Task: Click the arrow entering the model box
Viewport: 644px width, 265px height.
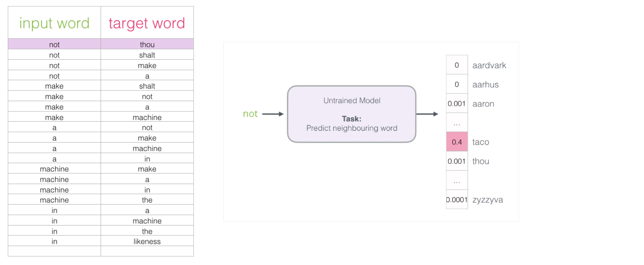Action: [x=273, y=114]
